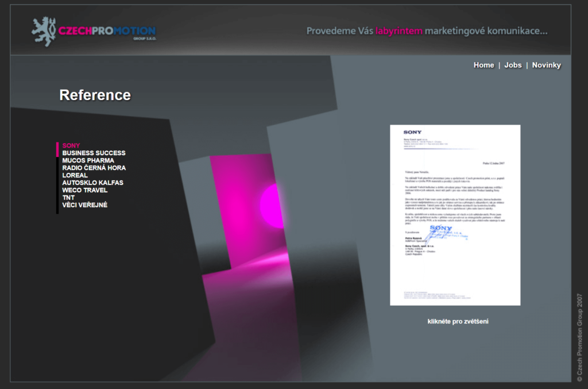Open the VĚCI VEŘEJNÉ reference

click(85, 205)
